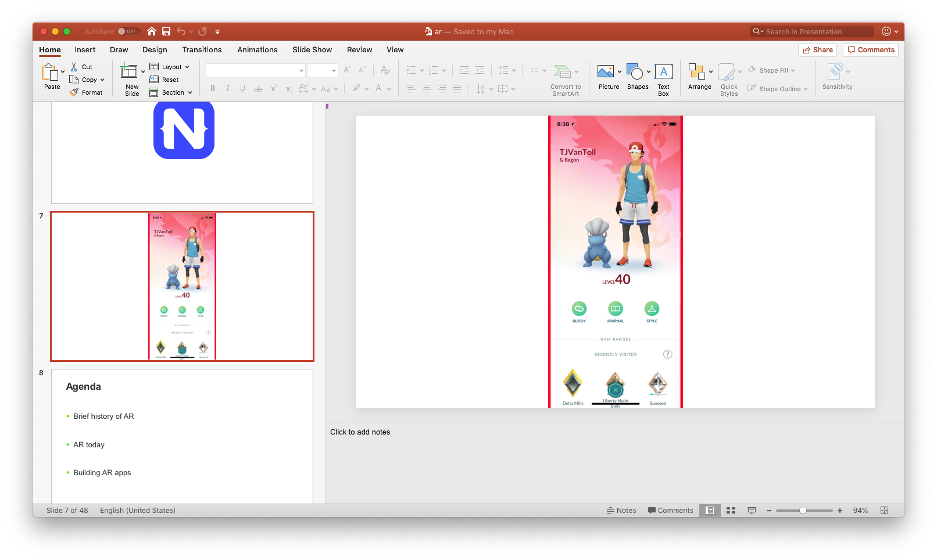
Task: Open the Copy options arrow
Action: [102, 80]
